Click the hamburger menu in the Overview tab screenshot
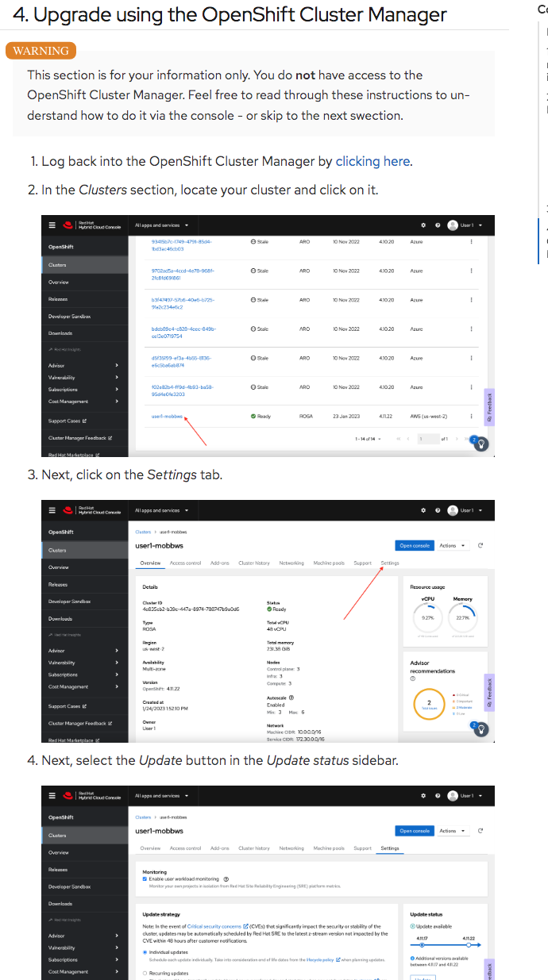The height and width of the screenshot is (980, 548). [53, 510]
